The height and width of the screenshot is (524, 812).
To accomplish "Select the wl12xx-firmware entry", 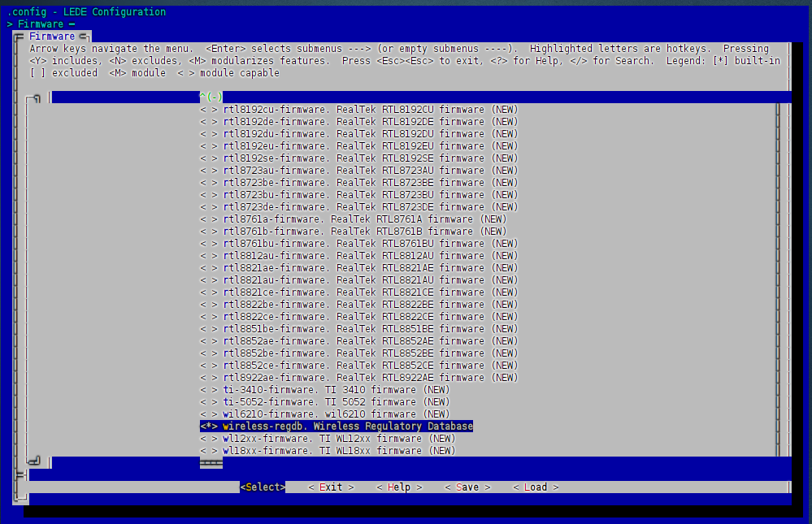I will tap(328, 439).
